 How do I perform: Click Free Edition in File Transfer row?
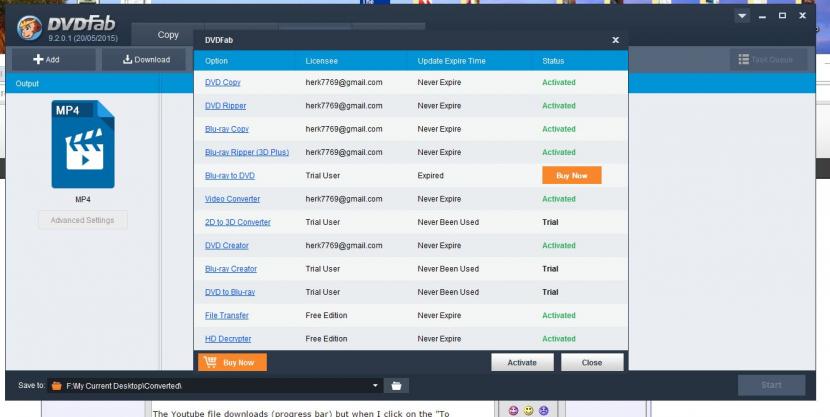(326, 315)
